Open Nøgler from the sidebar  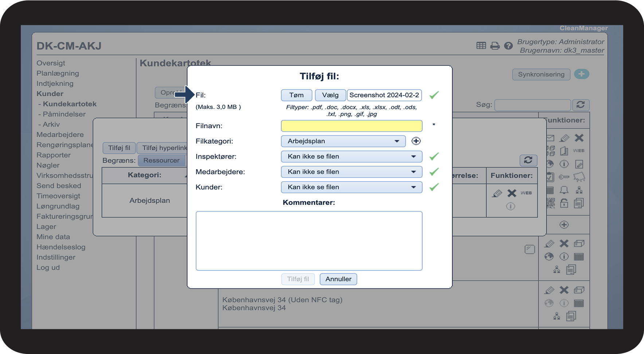[x=48, y=165]
